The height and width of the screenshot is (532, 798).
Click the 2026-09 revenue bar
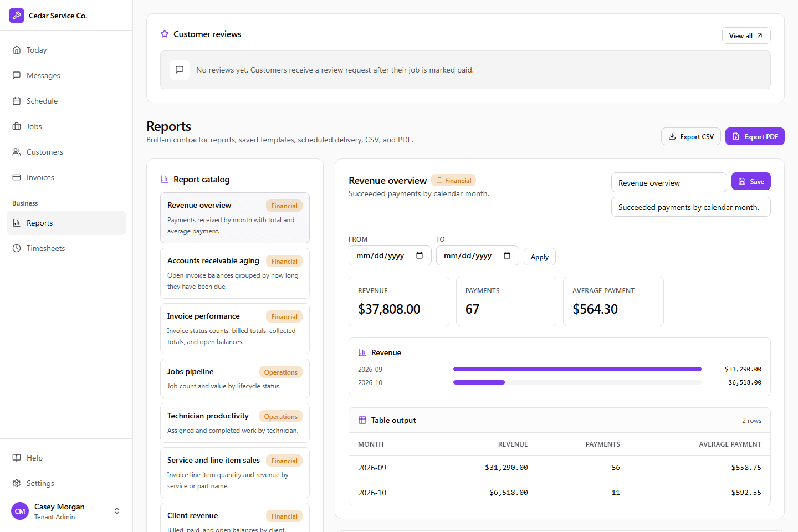577,369
